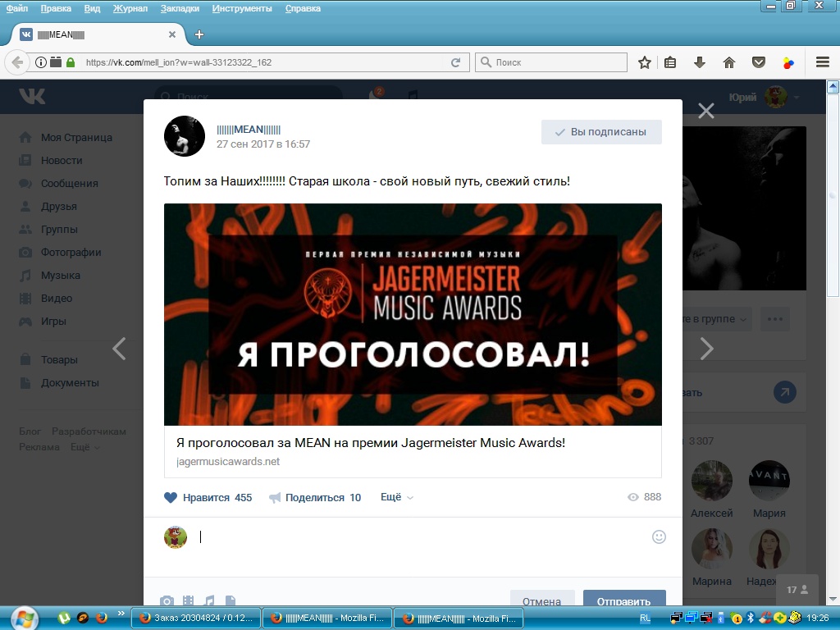Open Windows Start button
840x630 pixels.
click(24, 619)
